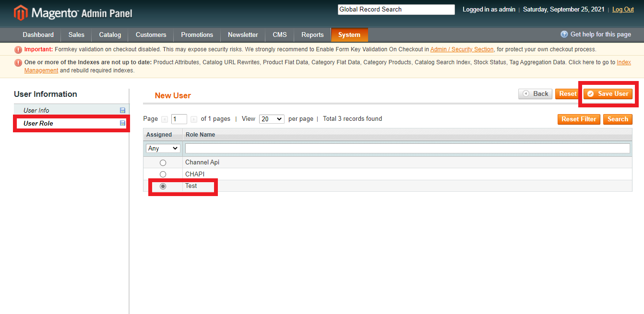Open the Admin / Security Section link

(x=462, y=49)
